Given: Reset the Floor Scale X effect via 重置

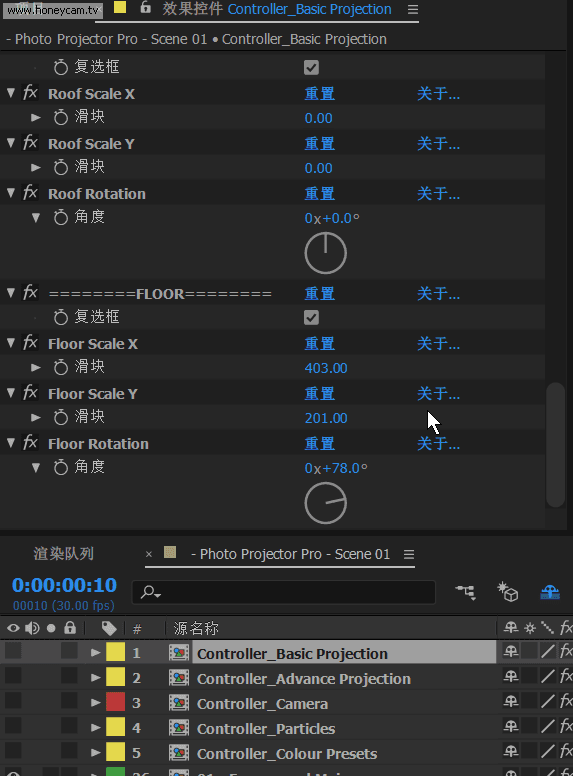Looking at the screenshot, I should 320,344.
